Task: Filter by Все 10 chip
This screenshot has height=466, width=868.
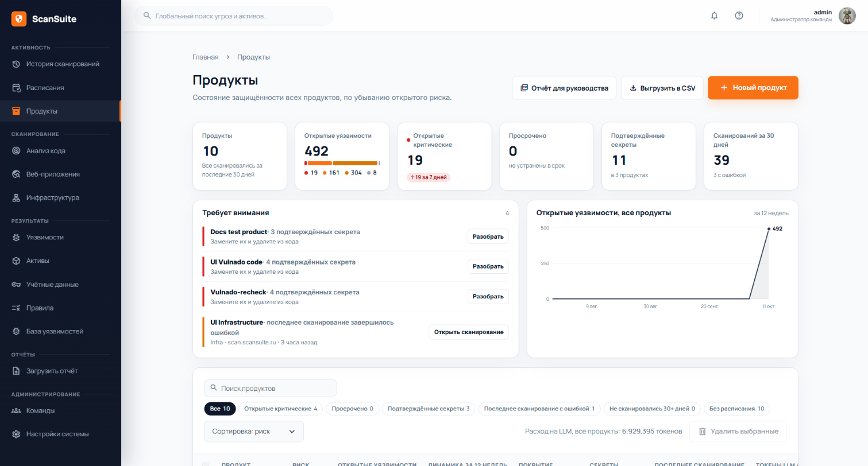Action: click(220, 409)
